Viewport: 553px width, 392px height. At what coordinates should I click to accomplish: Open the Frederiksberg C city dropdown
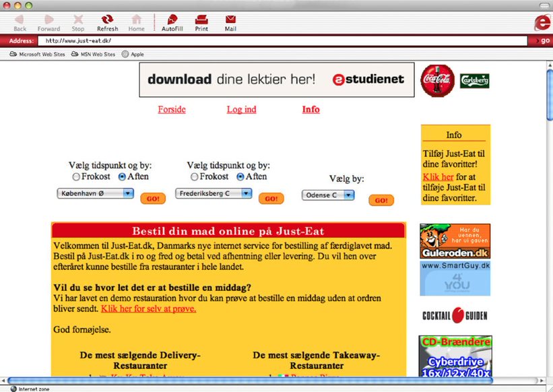214,193
